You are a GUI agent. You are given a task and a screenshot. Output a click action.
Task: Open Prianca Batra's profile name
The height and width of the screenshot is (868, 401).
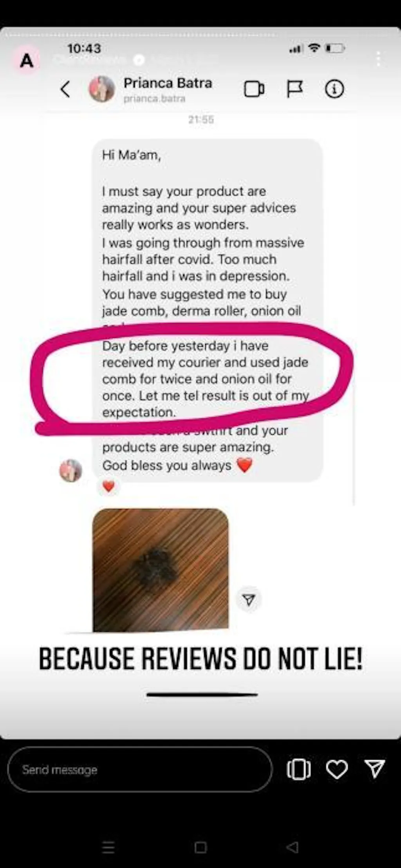click(168, 83)
